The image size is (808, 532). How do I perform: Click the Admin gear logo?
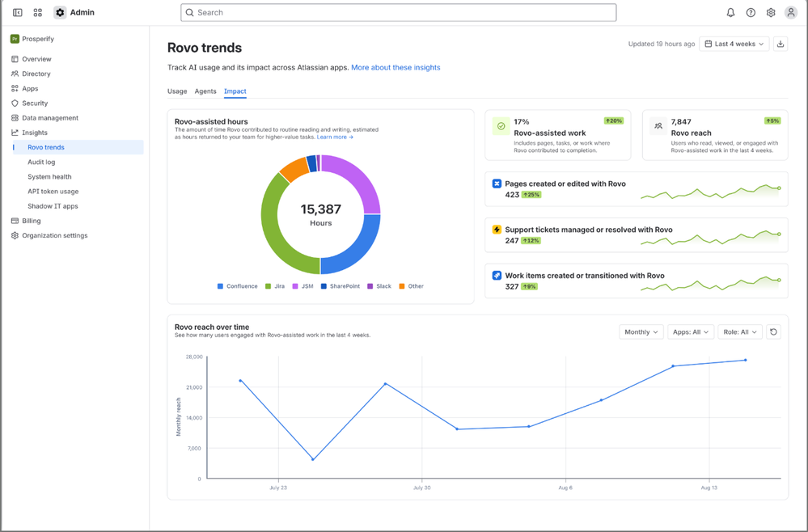[61, 12]
